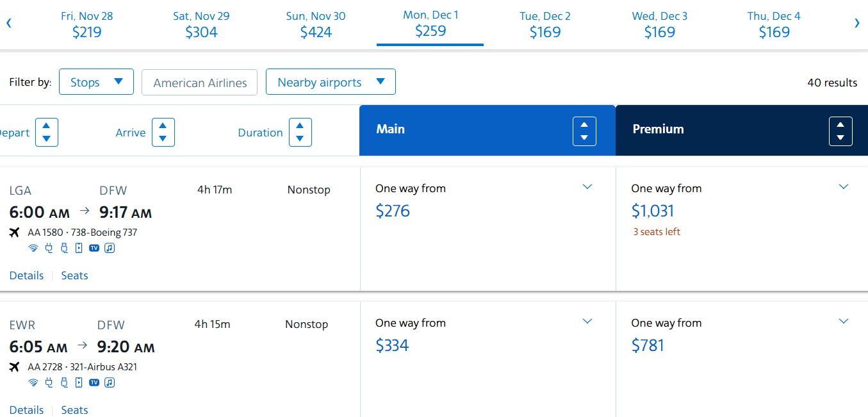Click the music icon on AA 2728
Image resolution: width=868 pixels, height=417 pixels.
click(110, 382)
